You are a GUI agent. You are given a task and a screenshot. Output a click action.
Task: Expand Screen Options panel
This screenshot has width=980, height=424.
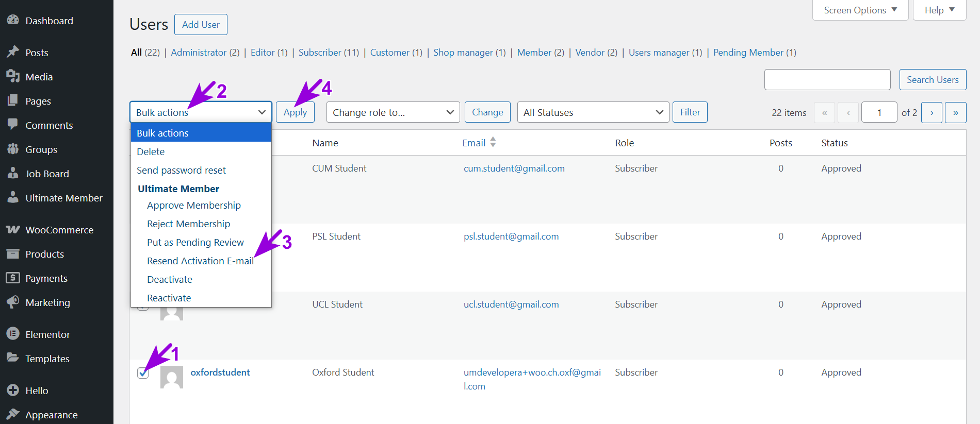pyautogui.click(x=860, y=10)
